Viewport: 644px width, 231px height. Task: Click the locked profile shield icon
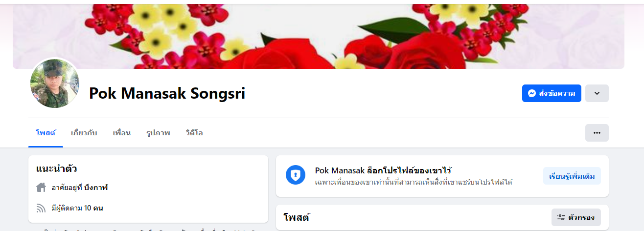[296, 175]
